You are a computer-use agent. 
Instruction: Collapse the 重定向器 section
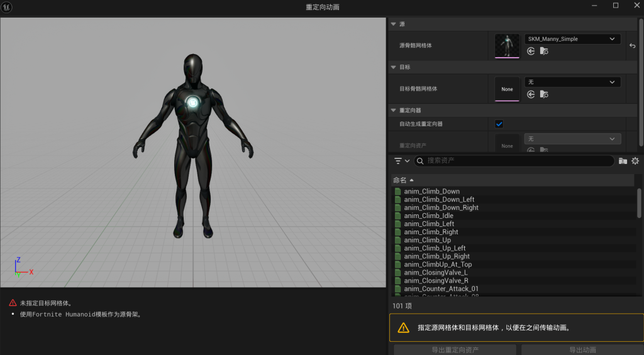(394, 111)
